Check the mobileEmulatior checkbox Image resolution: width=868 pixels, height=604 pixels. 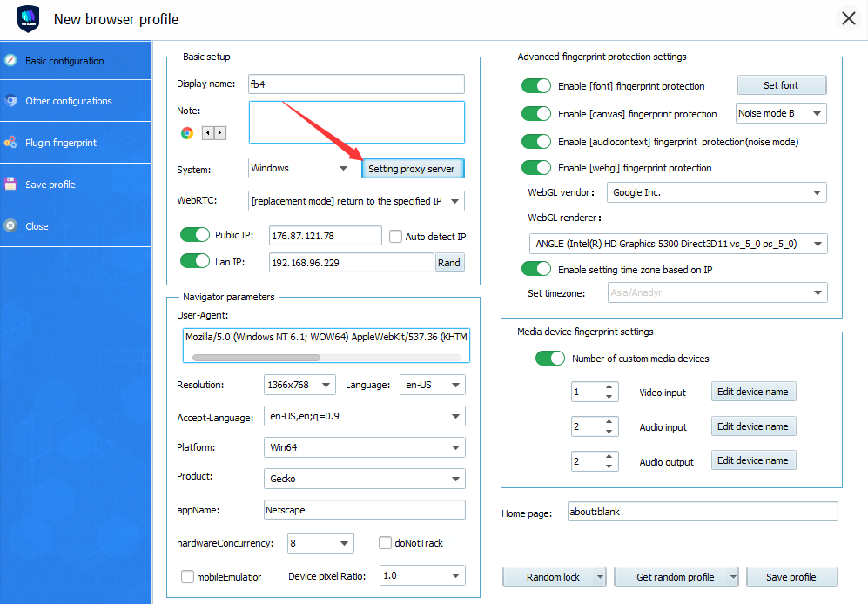187,577
